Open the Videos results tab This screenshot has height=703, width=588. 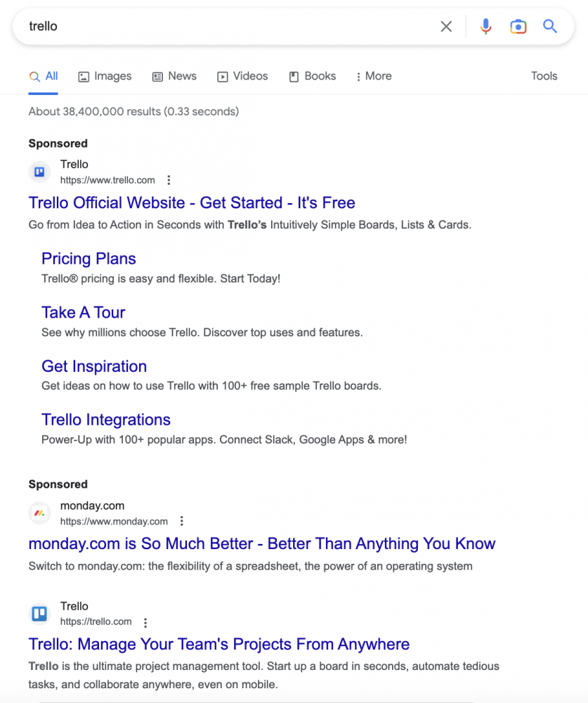pos(242,77)
